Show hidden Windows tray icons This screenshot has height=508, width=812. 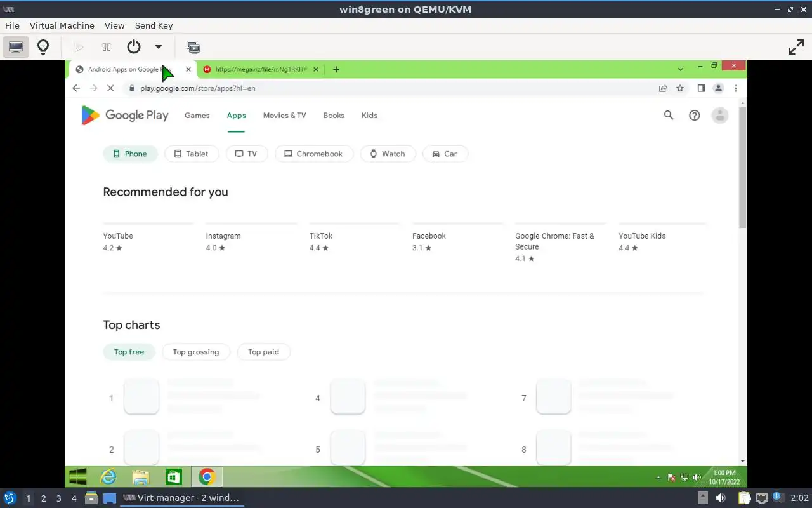658,478
